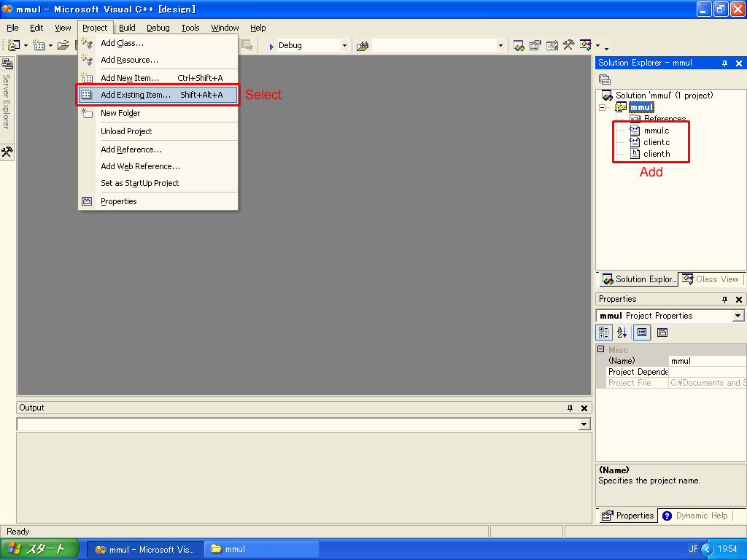
Task: Sort properties with Alphabetic icon
Action: [622, 332]
